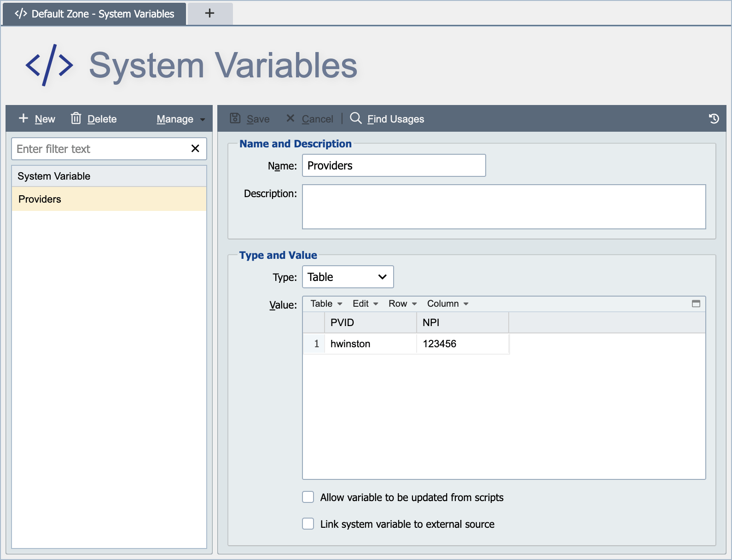Select Providers in the system variable list
The width and height of the screenshot is (732, 560).
(x=109, y=199)
